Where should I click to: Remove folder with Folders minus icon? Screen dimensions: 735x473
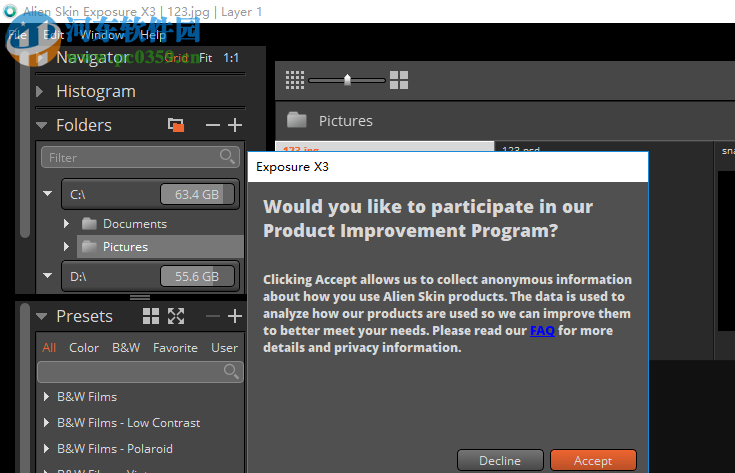(213, 125)
